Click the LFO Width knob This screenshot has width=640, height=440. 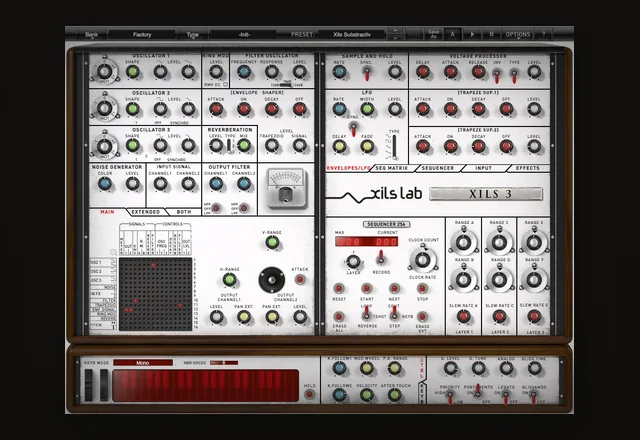tap(367, 109)
